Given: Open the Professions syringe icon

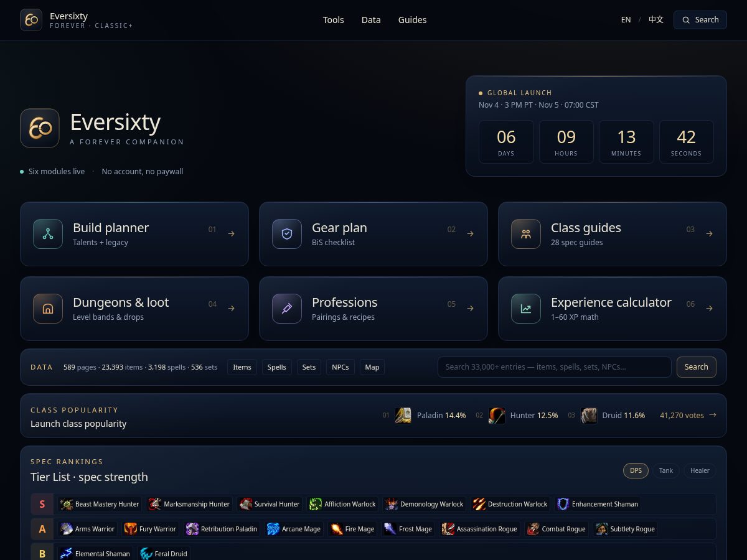Looking at the screenshot, I should (287, 309).
